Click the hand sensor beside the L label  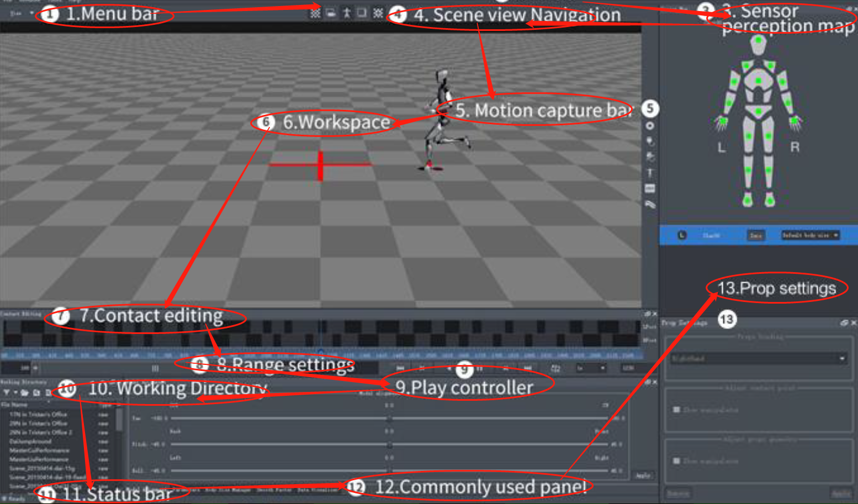click(x=722, y=120)
